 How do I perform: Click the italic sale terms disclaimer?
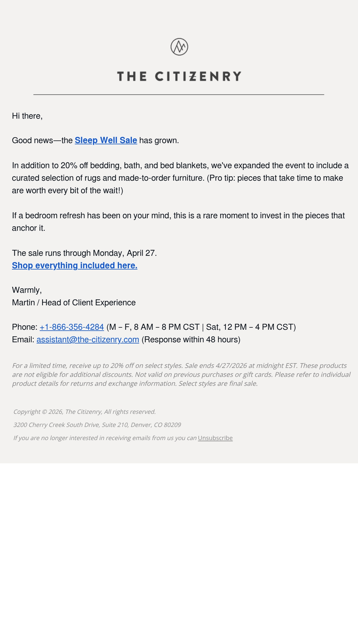coord(181,374)
